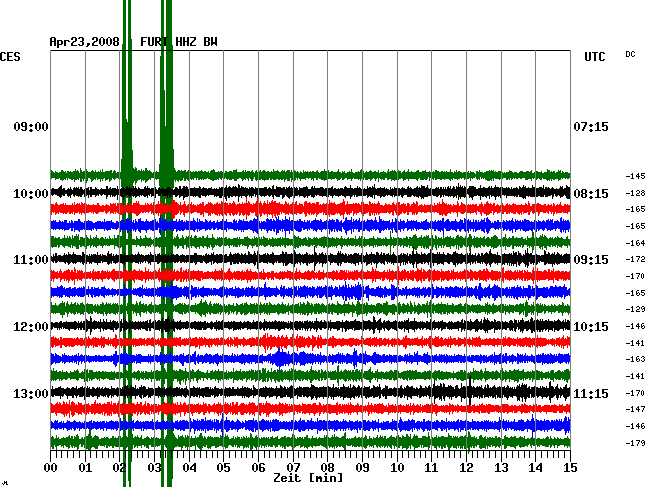650x494 pixels.
Task: Click the bottommost green seismic trace
Action: [x=310, y=442]
